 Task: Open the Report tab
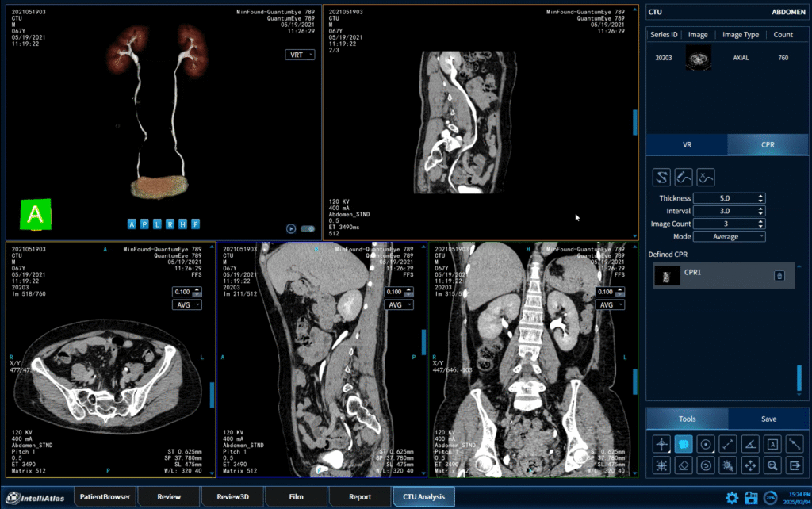pos(360,496)
